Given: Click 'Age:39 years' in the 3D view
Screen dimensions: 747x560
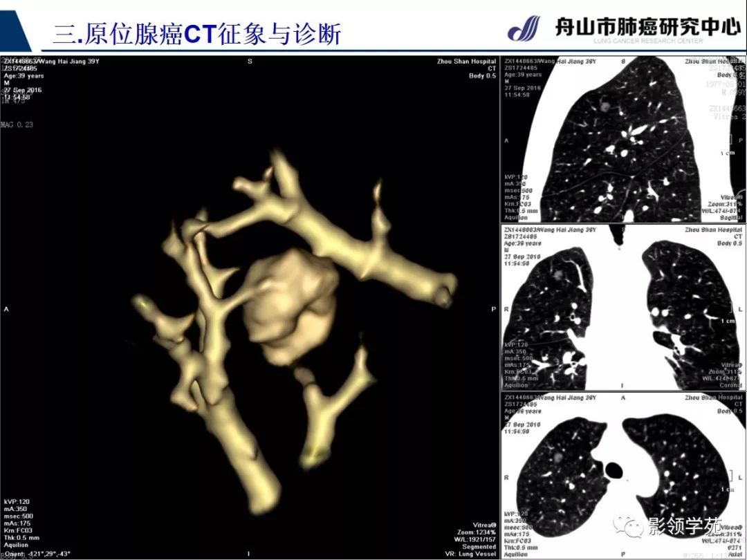Looking at the screenshot, I should click(x=24, y=76).
